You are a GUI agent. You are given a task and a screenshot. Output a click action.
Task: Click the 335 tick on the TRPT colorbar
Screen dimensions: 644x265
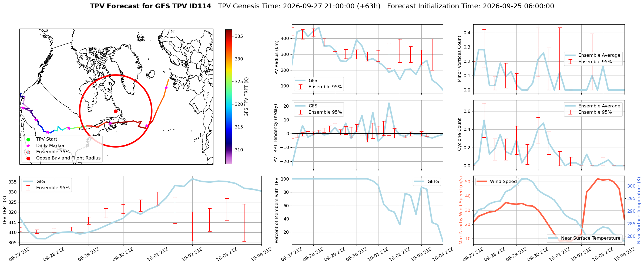point(239,36)
